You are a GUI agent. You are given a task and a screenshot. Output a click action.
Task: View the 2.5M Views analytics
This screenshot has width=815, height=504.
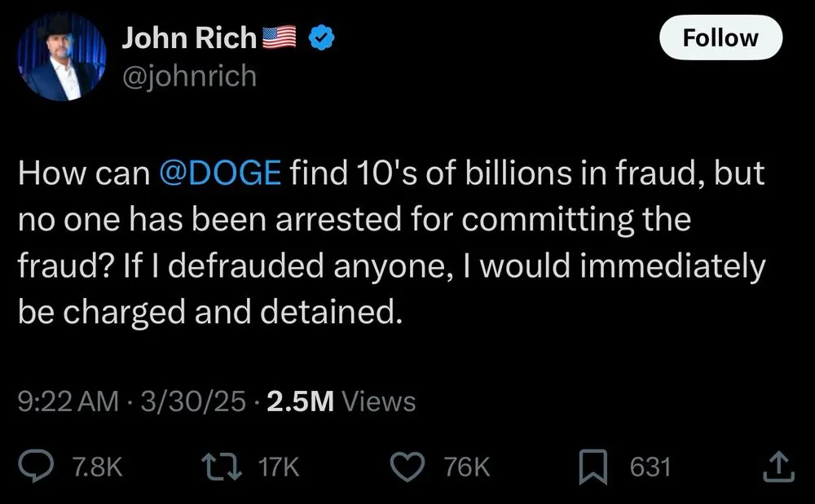click(341, 401)
